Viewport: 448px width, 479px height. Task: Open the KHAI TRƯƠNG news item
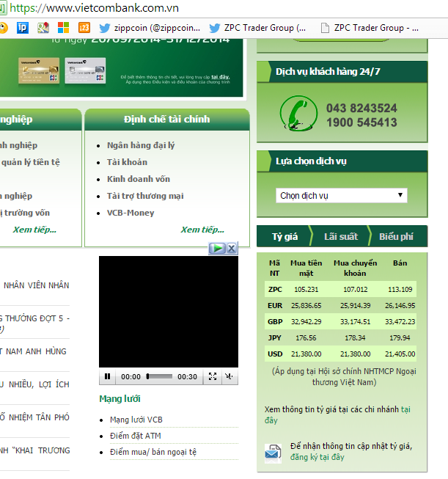[34, 450]
